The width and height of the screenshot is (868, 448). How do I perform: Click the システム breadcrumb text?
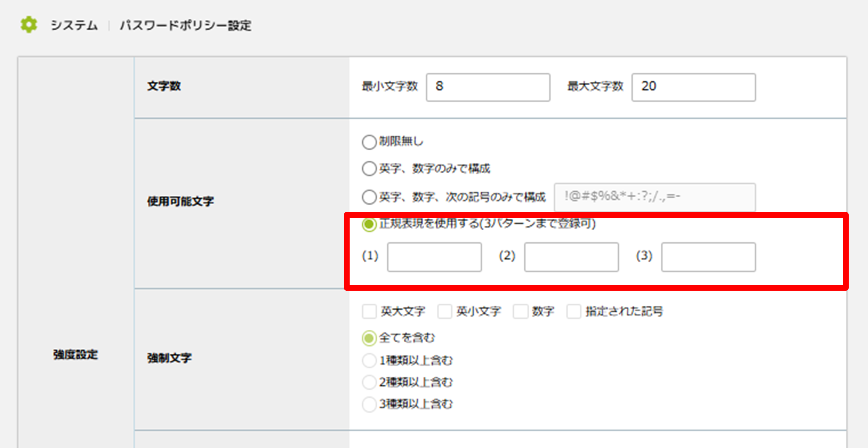74,25
